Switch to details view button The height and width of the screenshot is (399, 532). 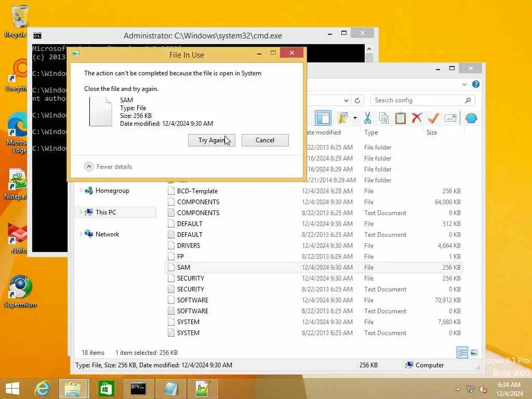point(462,353)
